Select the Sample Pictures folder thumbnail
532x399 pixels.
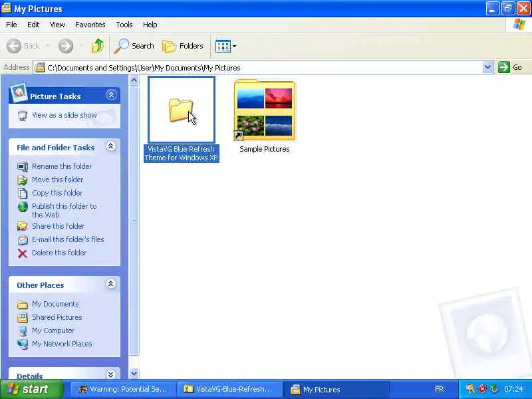(265, 110)
